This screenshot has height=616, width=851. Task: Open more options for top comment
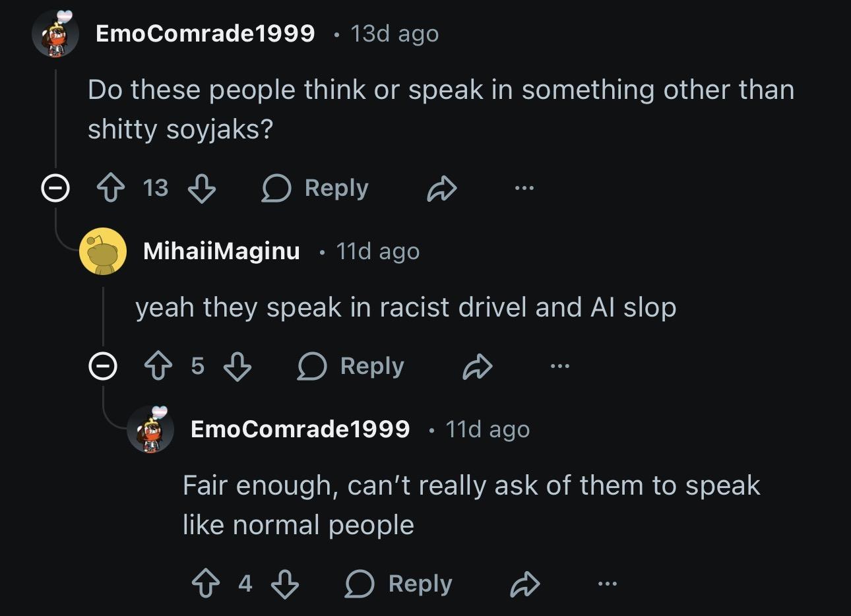click(524, 189)
